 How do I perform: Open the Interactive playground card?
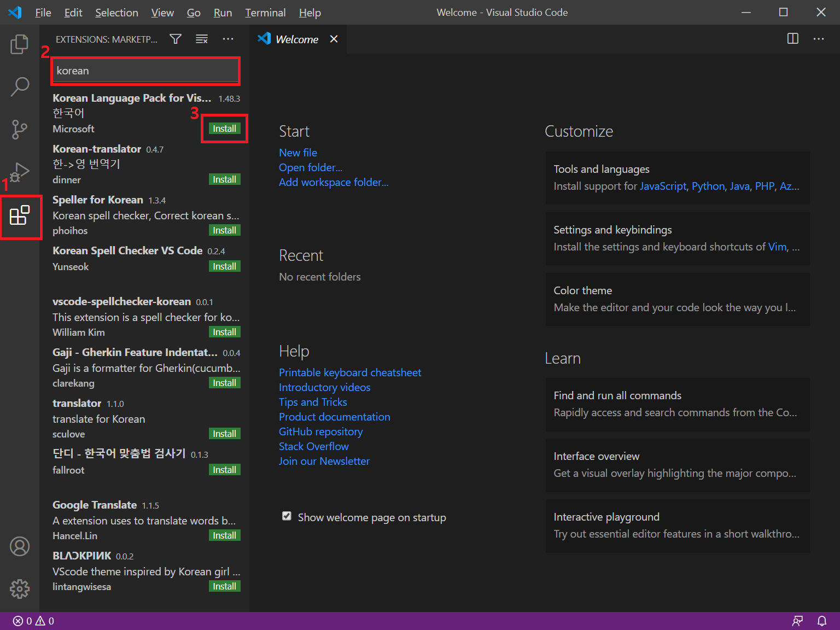tap(678, 526)
